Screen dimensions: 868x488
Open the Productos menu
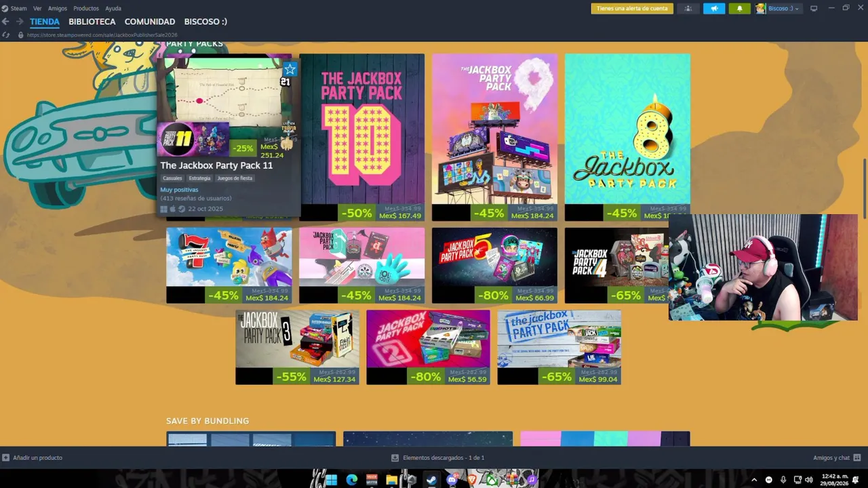coord(86,8)
